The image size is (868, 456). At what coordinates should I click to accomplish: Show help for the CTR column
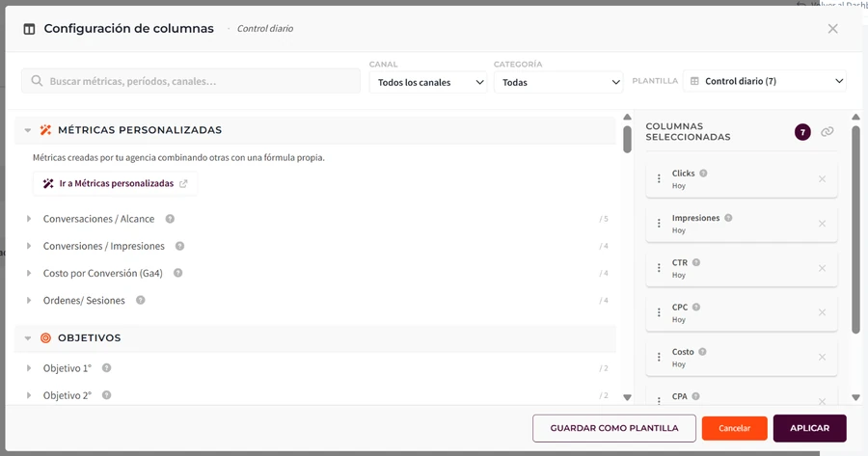[x=696, y=262]
